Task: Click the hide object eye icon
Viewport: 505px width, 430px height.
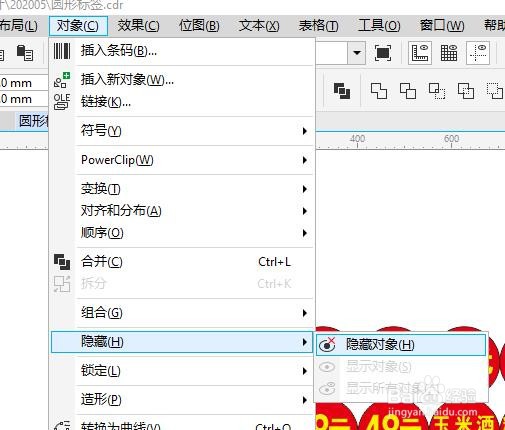Action: click(x=327, y=345)
